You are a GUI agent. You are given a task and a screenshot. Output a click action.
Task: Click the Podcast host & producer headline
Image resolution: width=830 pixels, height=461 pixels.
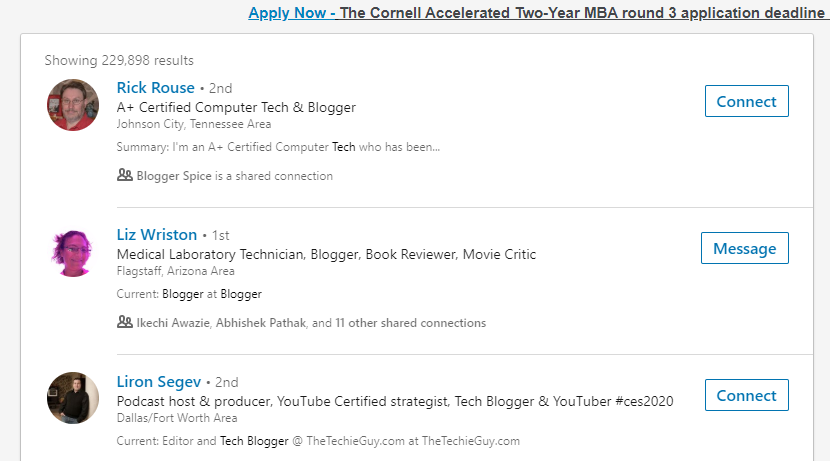pos(394,401)
